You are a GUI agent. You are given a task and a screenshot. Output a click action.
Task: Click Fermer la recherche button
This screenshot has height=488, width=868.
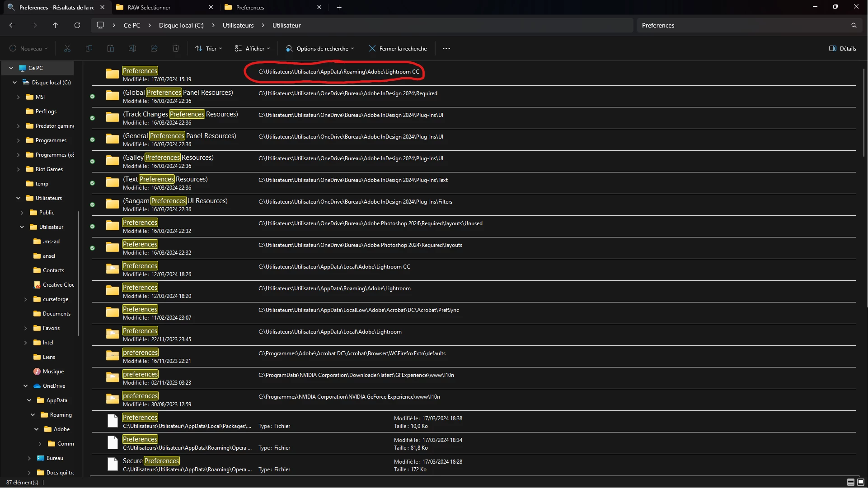[398, 48]
